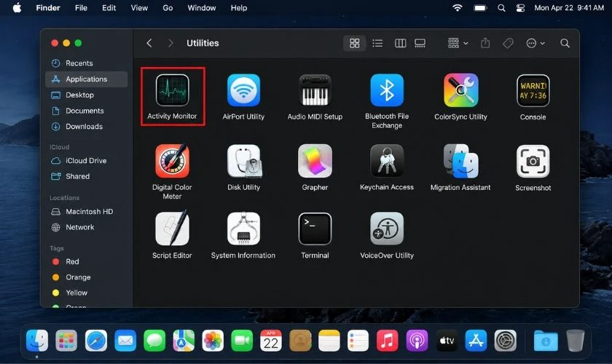Switch to icon view
The width and height of the screenshot is (612, 364).
point(354,43)
